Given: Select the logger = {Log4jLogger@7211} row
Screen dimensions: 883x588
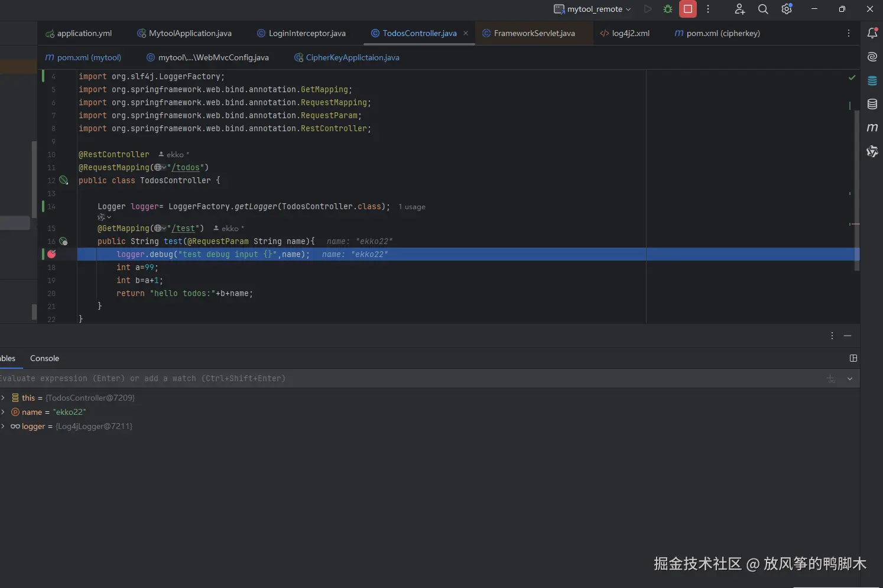Looking at the screenshot, I should 430,426.
